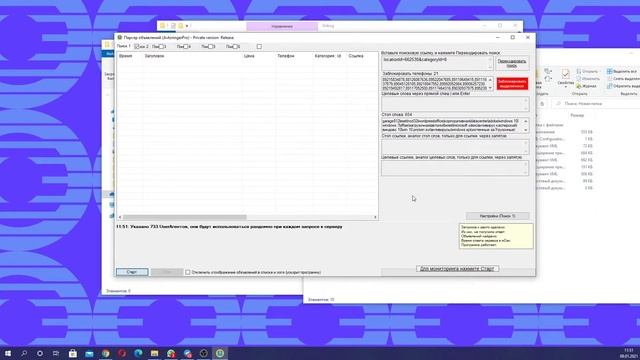
Task: Click Properties checkmark icon in Explorer ribbon
Action: click(x=565, y=74)
